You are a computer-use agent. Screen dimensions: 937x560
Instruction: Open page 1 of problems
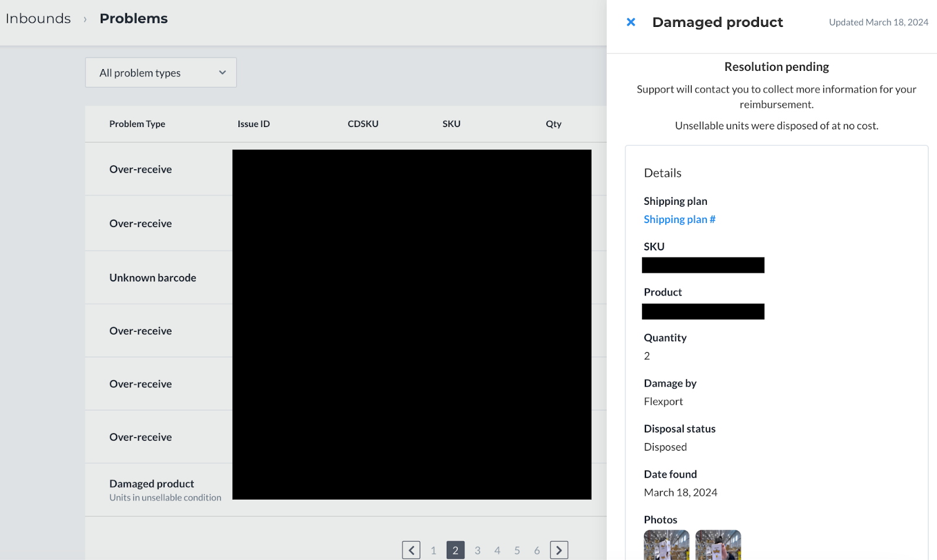pos(433,550)
